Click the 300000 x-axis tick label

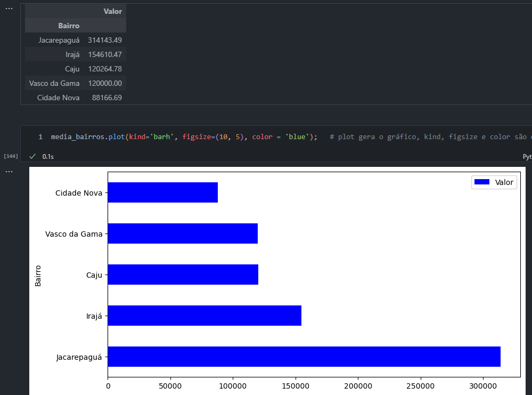(x=483, y=386)
